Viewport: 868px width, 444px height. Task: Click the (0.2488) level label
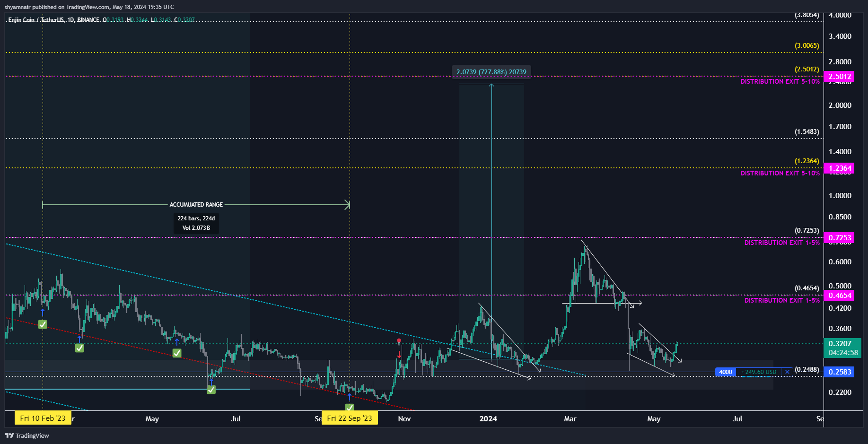point(807,369)
